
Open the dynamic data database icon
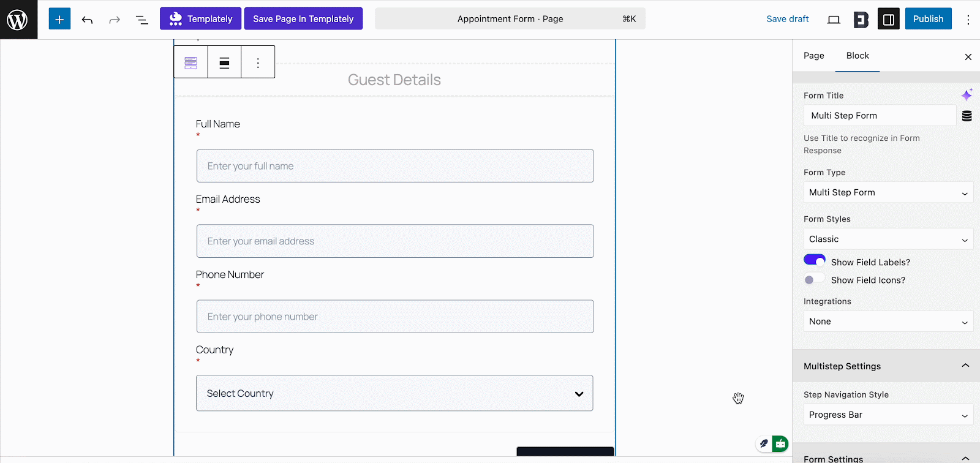pyautogui.click(x=967, y=116)
